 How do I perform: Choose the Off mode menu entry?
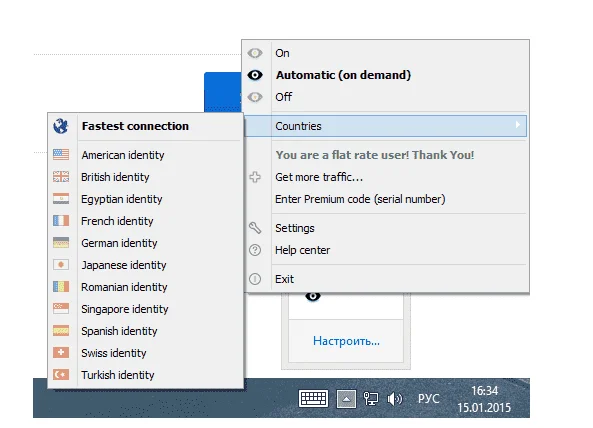[x=385, y=97]
